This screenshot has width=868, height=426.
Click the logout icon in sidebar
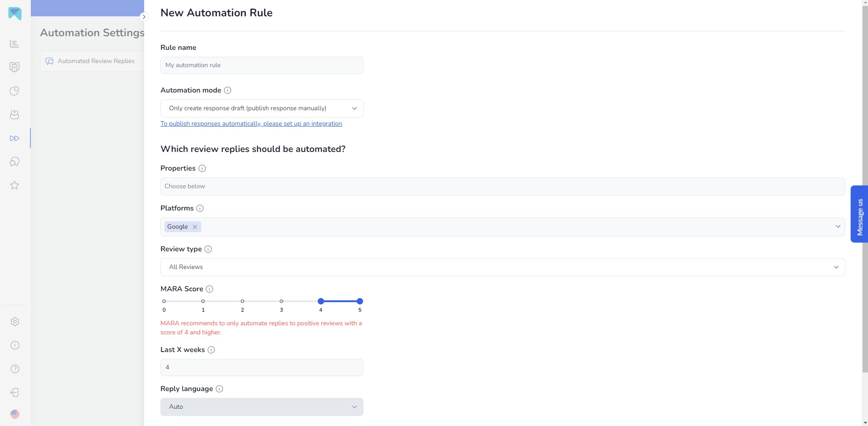[x=15, y=392]
